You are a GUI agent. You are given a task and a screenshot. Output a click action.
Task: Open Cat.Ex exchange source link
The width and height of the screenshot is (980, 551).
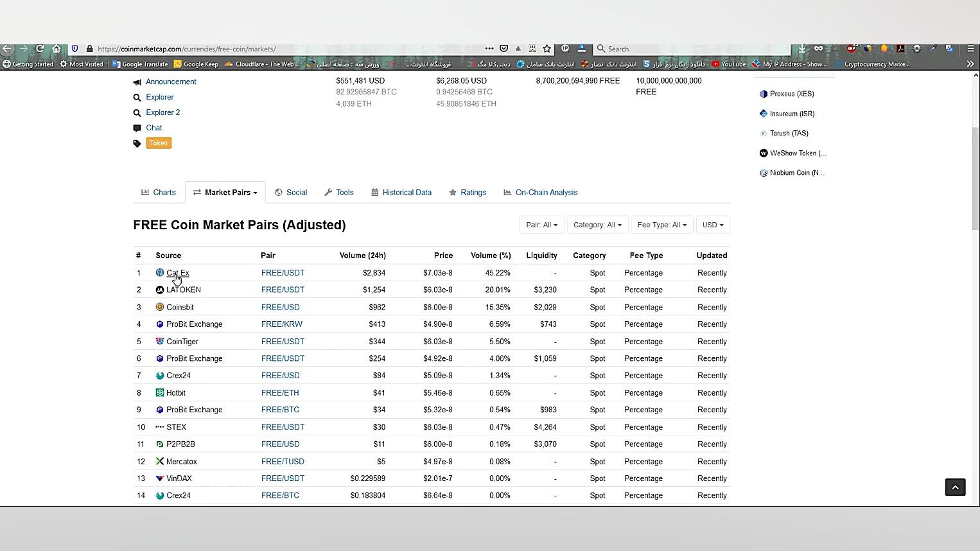tap(177, 273)
